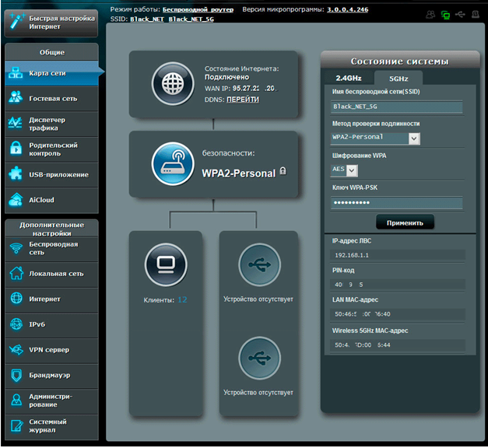The width and height of the screenshot is (488, 448).
Task: Click the SSID field Black_NET_5G
Action: pos(396,107)
